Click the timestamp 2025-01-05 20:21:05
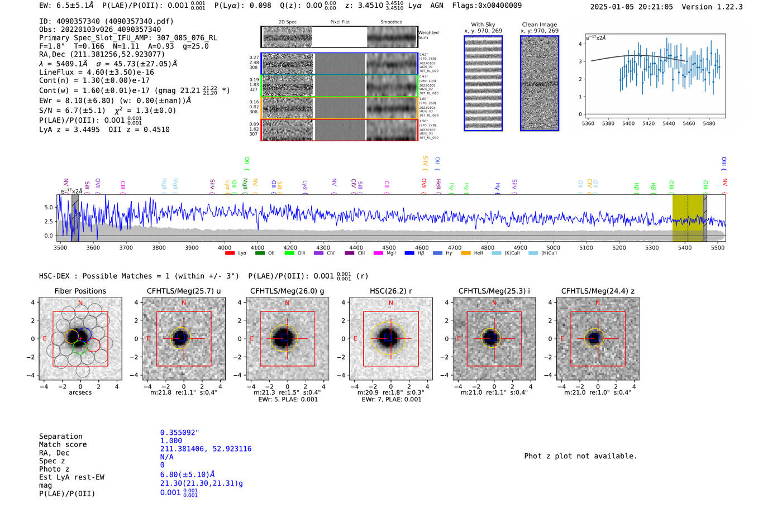This screenshot has height=532, width=782. coord(631,7)
